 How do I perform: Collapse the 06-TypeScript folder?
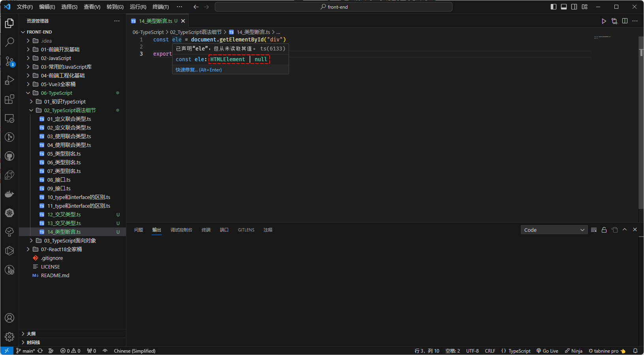pyautogui.click(x=56, y=93)
